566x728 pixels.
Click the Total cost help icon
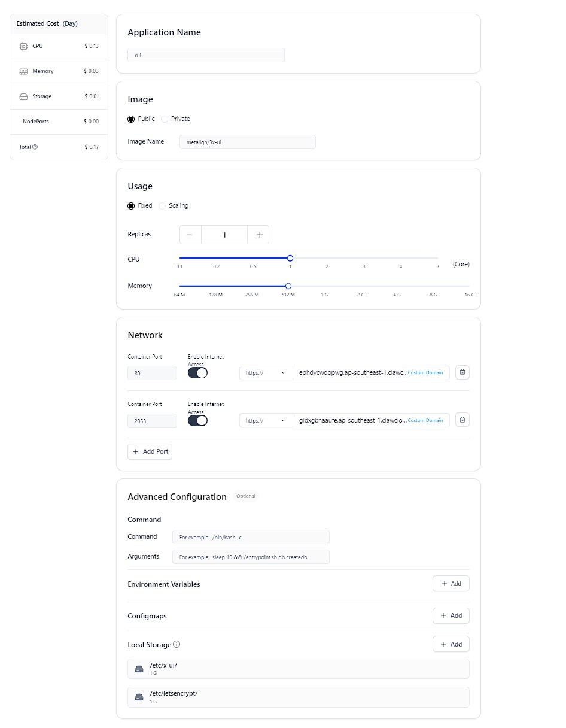(35, 147)
